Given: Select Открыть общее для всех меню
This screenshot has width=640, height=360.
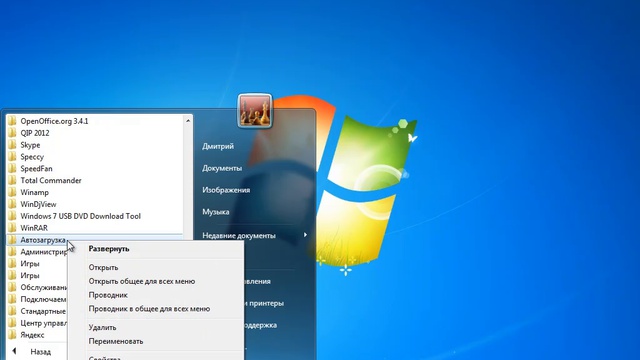Looking at the screenshot, I should click(x=142, y=281).
